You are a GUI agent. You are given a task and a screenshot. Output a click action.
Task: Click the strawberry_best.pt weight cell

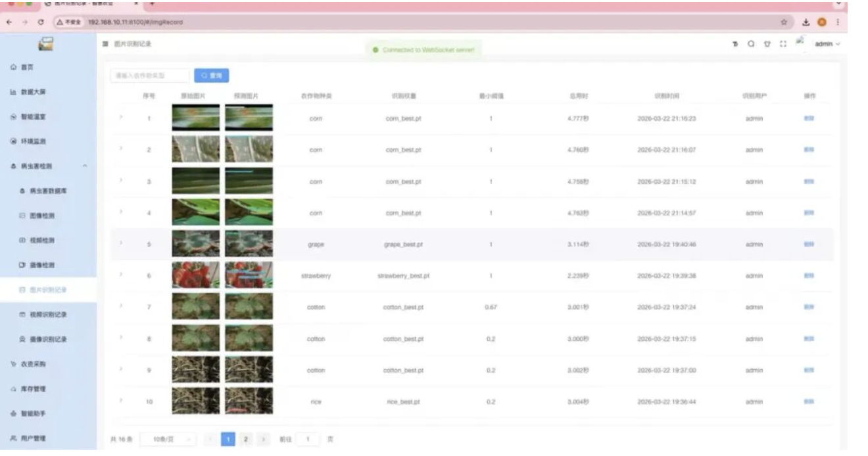(403, 276)
